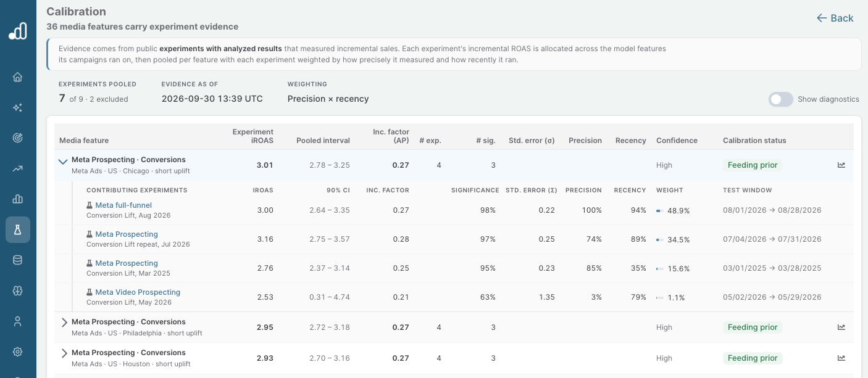Image resolution: width=868 pixels, height=378 pixels.
Task: Click flask icon beside Meta Video Prospecting
Action: [90, 292]
